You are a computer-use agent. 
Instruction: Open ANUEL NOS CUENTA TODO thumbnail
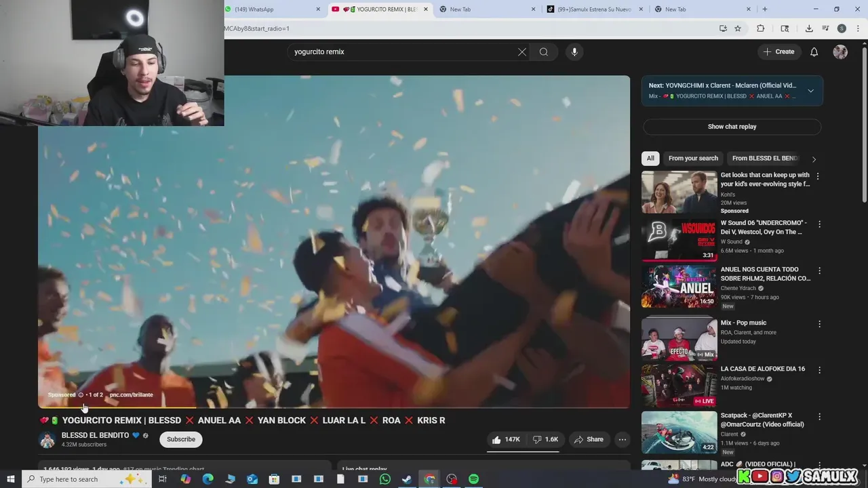pyautogui.click(x=679, y=287)
